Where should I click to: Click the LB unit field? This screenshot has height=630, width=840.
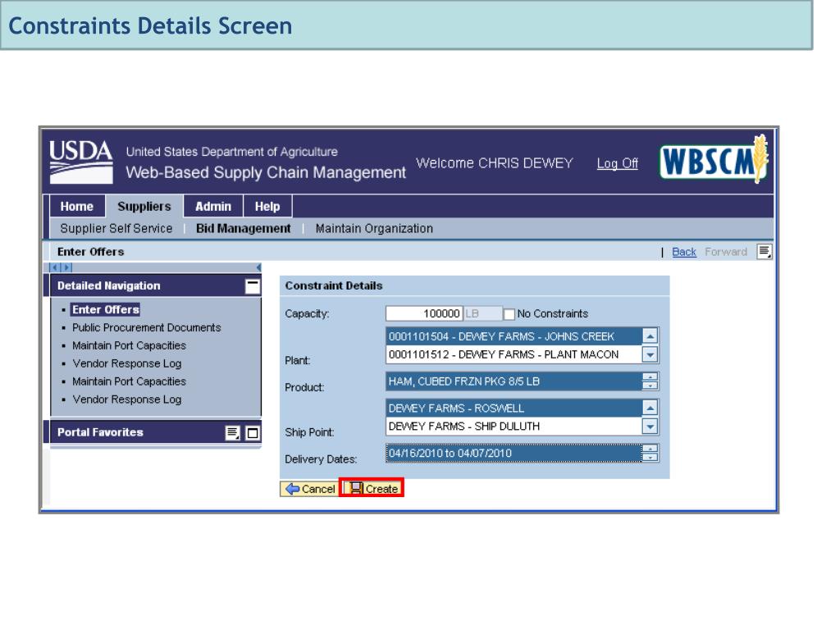[482, 314]
